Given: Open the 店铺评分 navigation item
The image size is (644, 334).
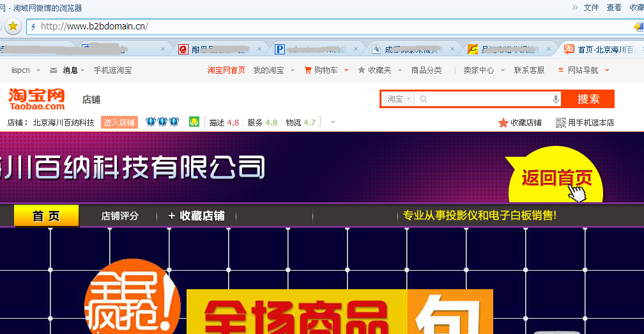Looking at the screenshot, I should tap(120, 216).
